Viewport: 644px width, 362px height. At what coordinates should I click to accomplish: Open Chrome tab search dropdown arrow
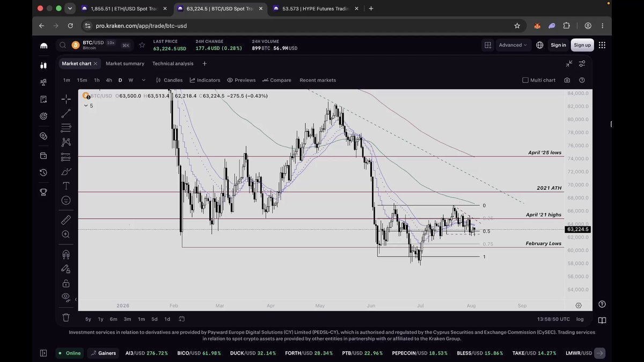pyautogui.click(x=70, y=9)
